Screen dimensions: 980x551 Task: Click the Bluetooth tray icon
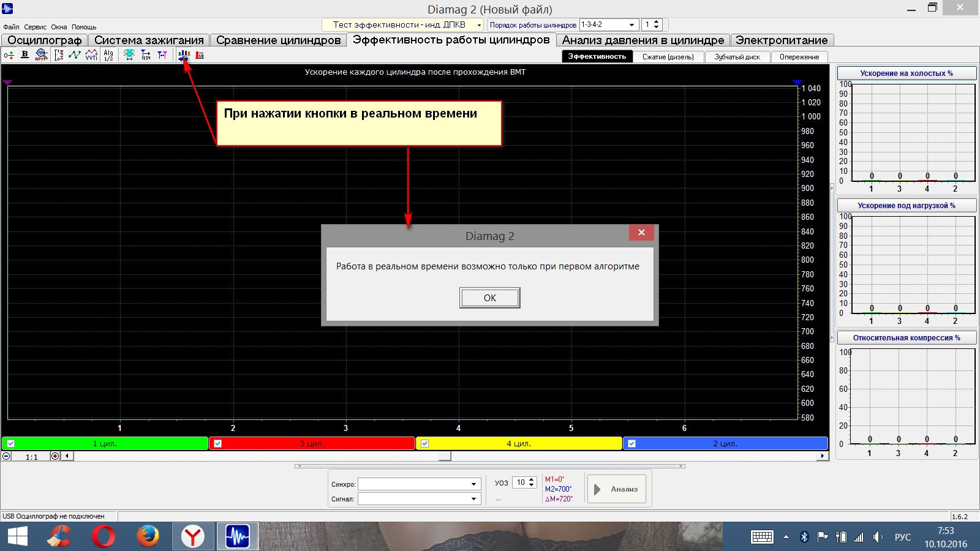click(804, 537)
